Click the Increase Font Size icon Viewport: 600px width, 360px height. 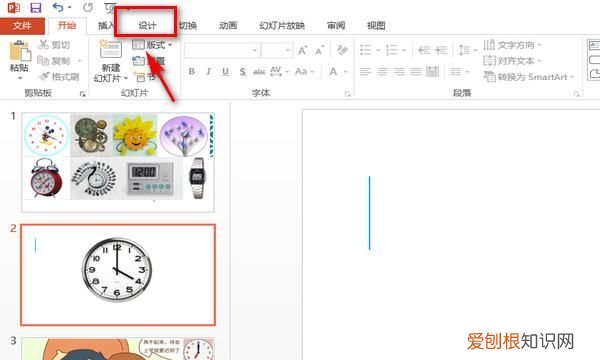(x=302, y=50)
